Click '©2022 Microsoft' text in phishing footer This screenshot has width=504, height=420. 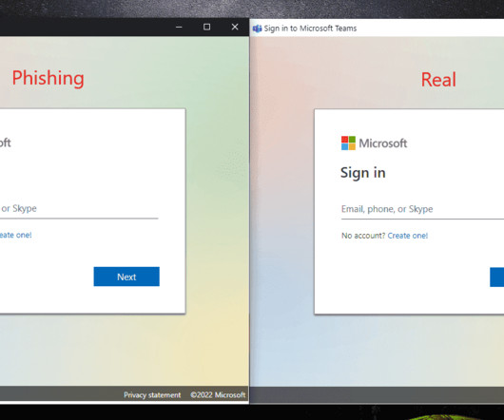click(x=218, y=395)
